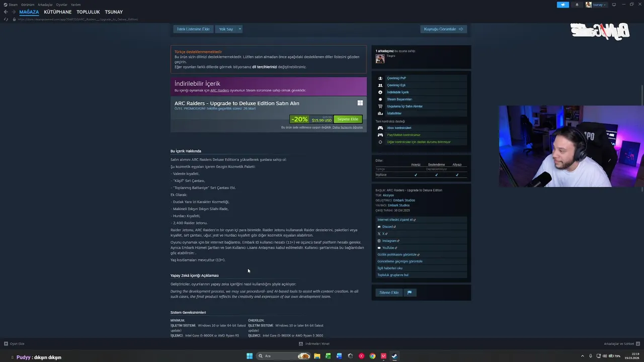
Task: Click the İstatistikler bar chart icon
Action: pos(380,114)
